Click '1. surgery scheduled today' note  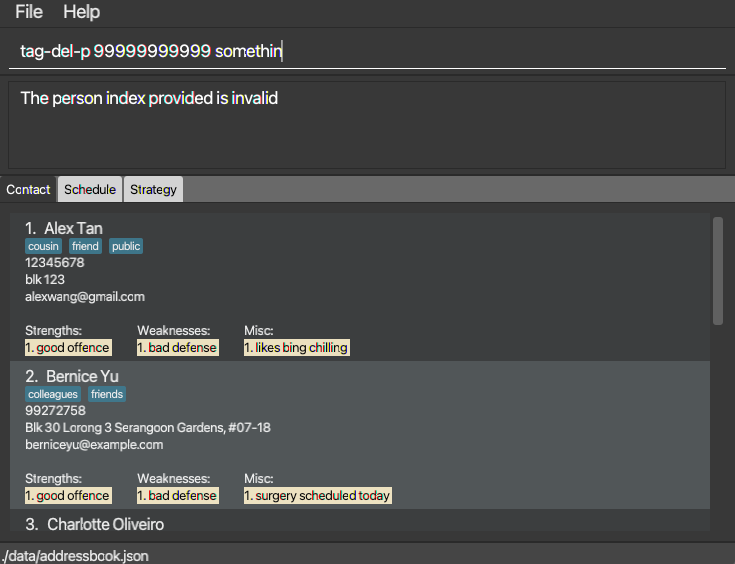pyautogui.click(x=318, y=496)
